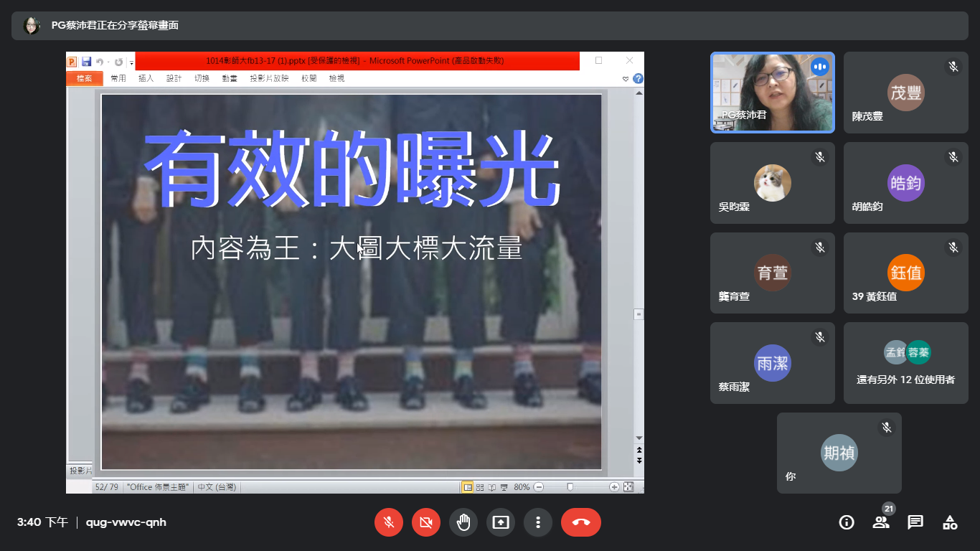The image size is (980, 551).
Task: Show the participants list
Action: tap(881, 522)
